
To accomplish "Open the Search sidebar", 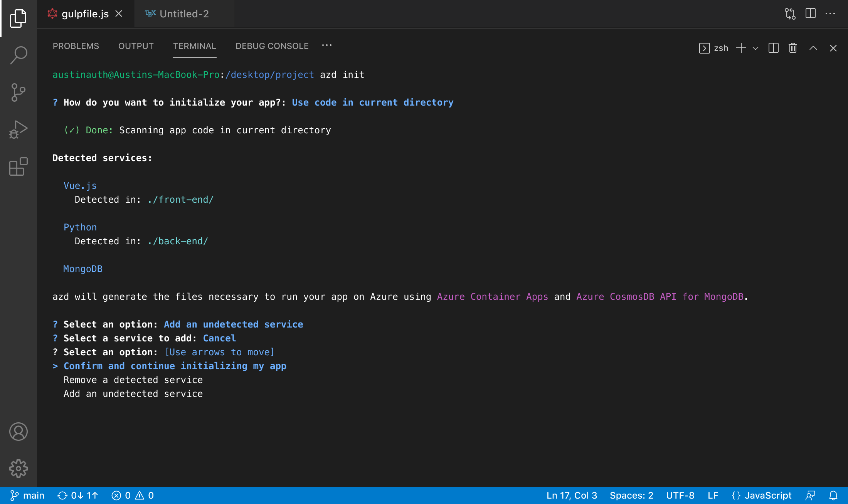I will 18,55.
